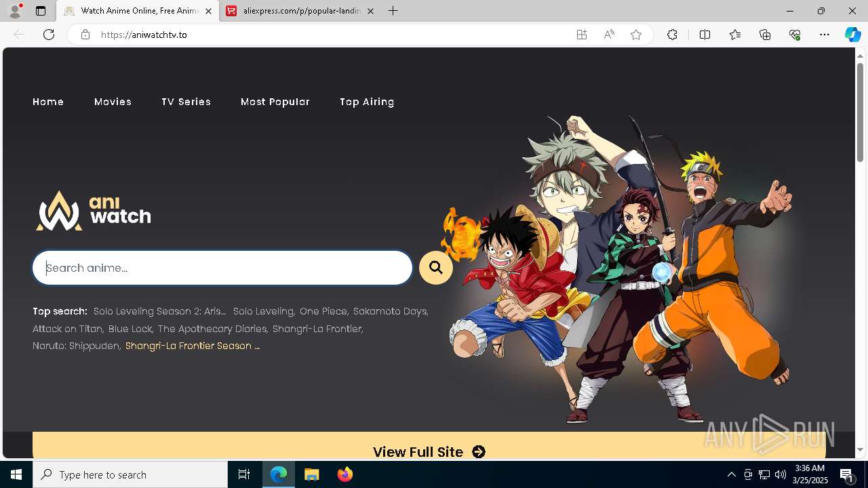Screen dimensions: 868x488
Task: Open the Copilot sidebar
Action: [852, 35]
